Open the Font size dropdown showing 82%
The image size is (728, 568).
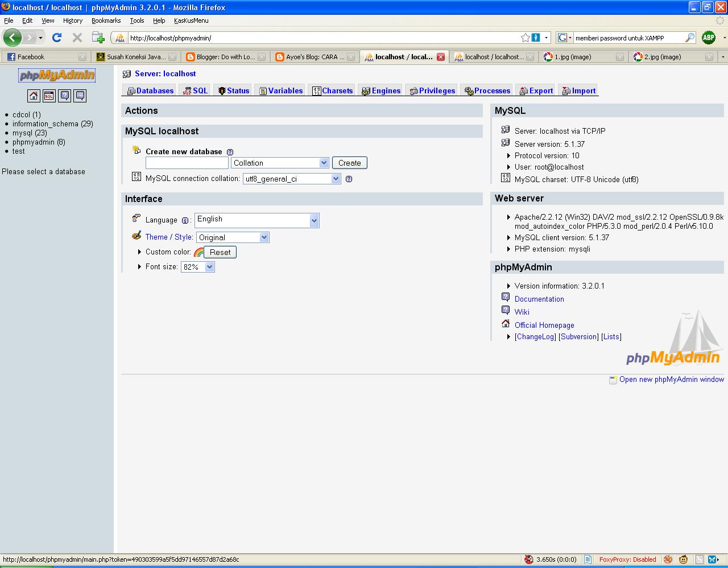pos(198,267)
